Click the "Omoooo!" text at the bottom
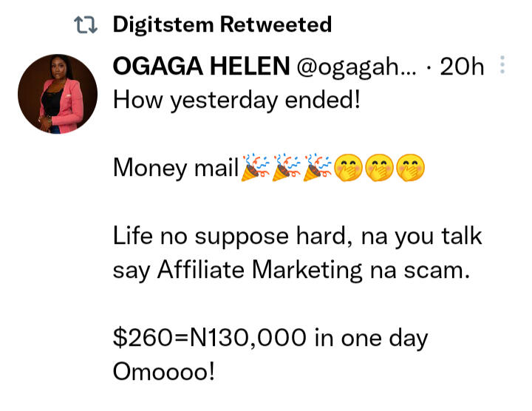The image size is (532, 411). (164, 373)
